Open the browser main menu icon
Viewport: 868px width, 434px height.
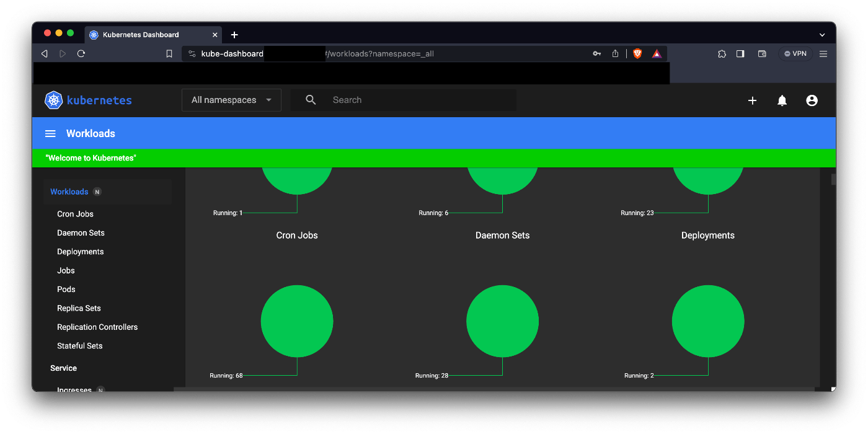pyautogui.click(x=823, y=54)
